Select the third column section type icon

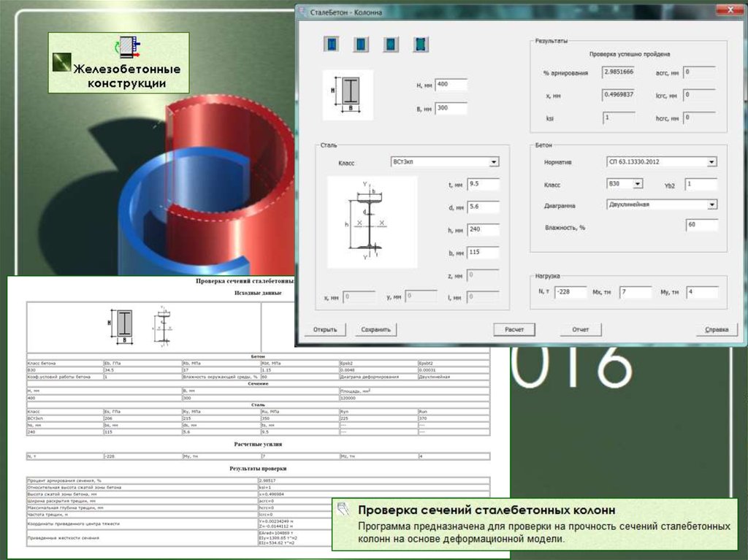point(391,45)
